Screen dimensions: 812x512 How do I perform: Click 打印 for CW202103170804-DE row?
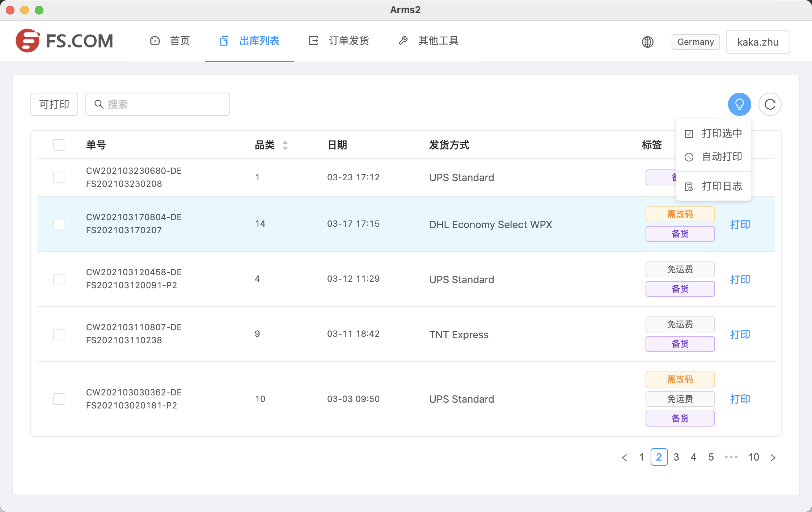[x=740, y=224]
